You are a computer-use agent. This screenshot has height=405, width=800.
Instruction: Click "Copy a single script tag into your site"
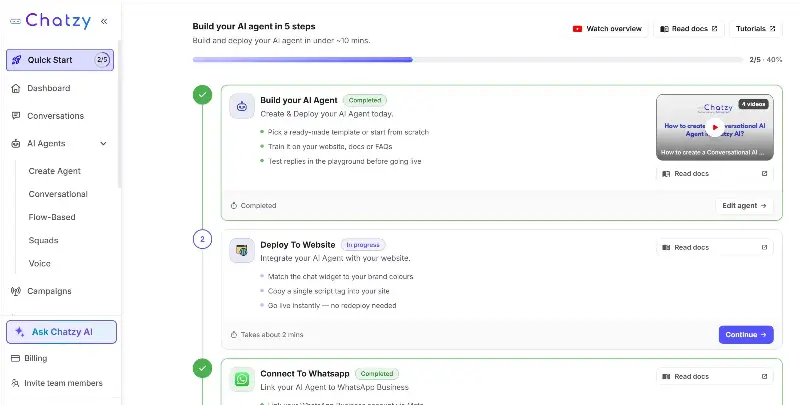(329, 291)
